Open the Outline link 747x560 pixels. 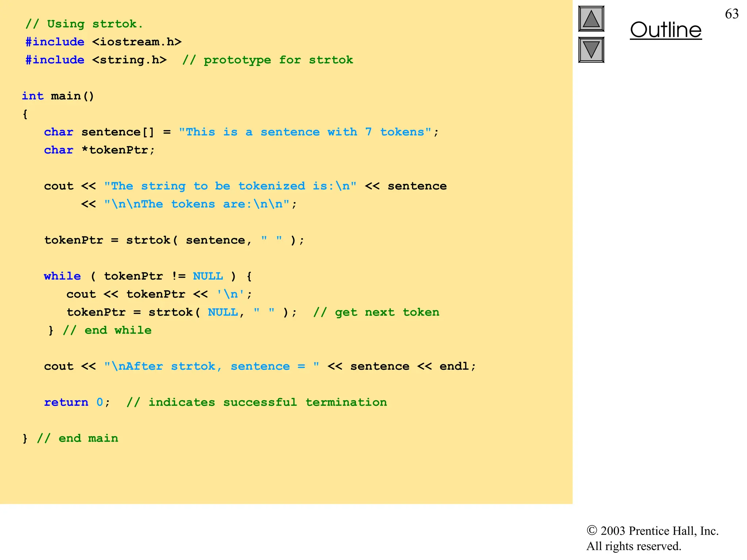click(666, 30)
